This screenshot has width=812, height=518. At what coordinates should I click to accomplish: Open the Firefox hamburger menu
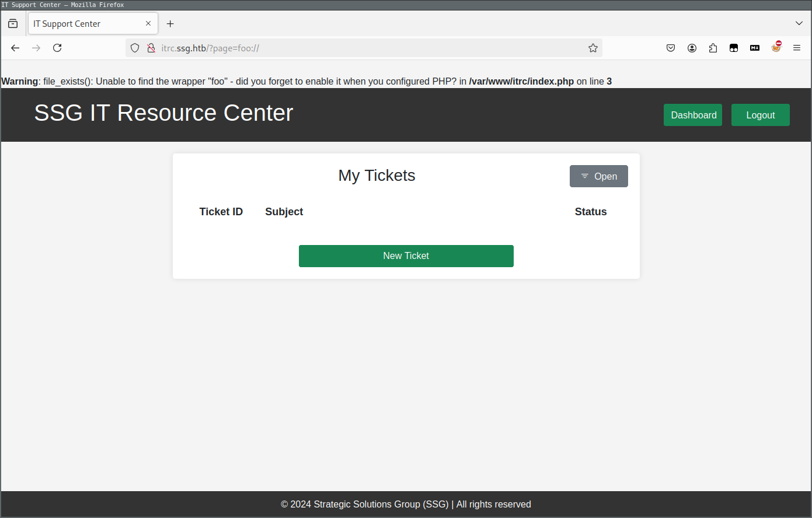pos(797,48)
